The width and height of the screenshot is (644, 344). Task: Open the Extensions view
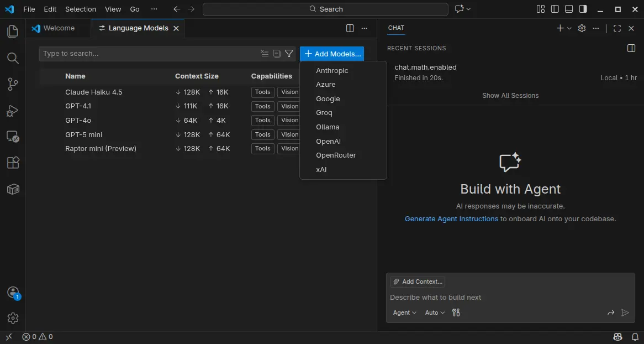coord(13,163)
